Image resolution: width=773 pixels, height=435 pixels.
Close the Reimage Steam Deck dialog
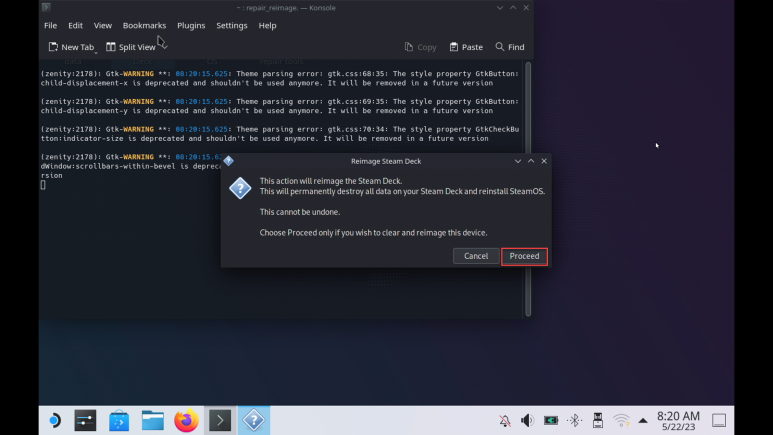544,161
